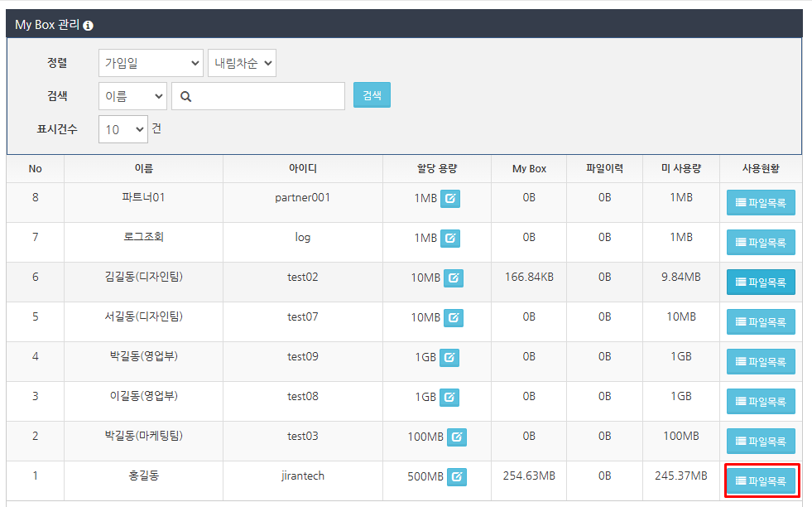Change the 표시건수 dropdown showing 10
812x507 pixels.
click(123, 129)
